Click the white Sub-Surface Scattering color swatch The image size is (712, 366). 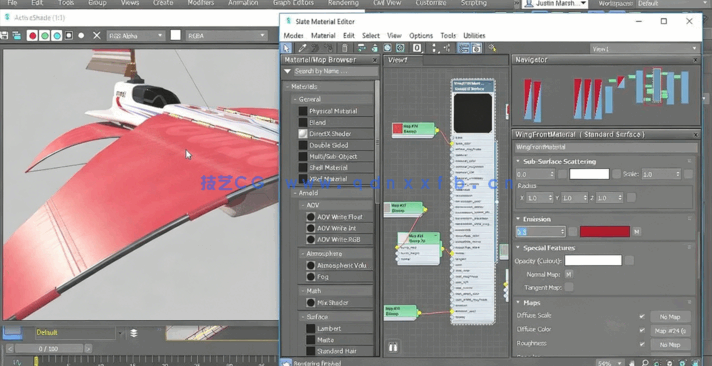[x=589, y=174]
